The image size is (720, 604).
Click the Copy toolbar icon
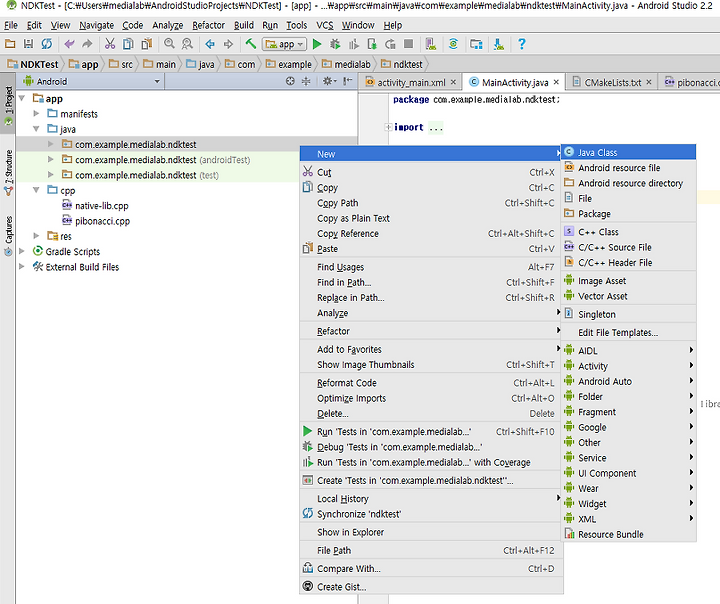[x=128, y=44]
